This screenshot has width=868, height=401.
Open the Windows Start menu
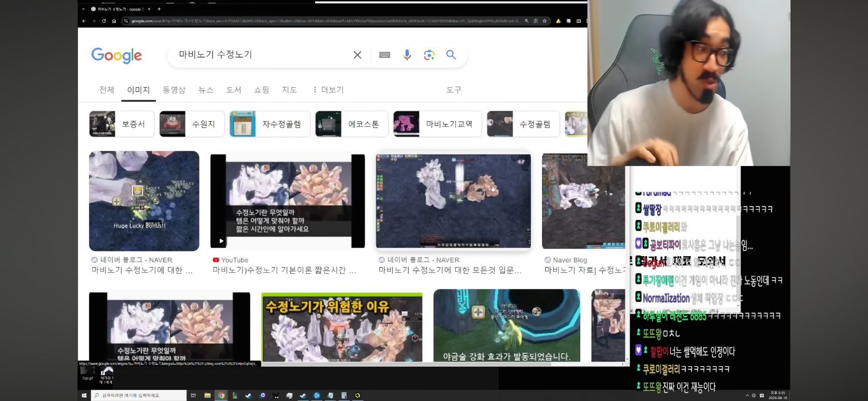pyautogui.click(x=84, y=396)
